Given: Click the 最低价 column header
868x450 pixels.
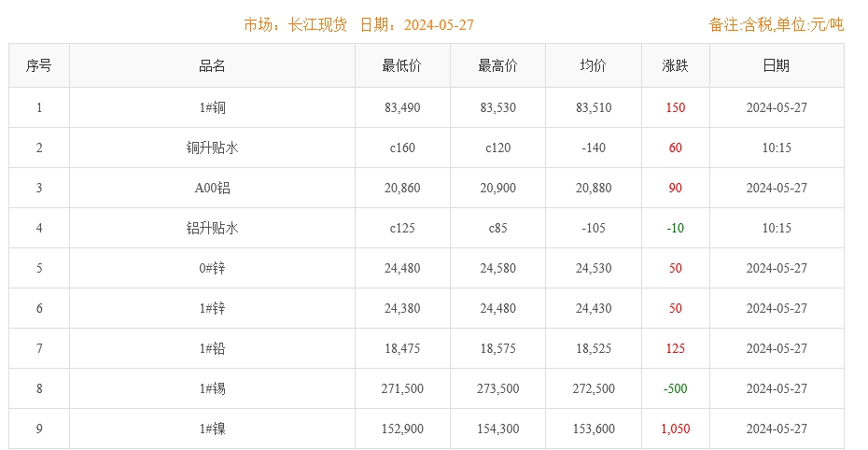Looking at the screenshot, I should [402, 66].
